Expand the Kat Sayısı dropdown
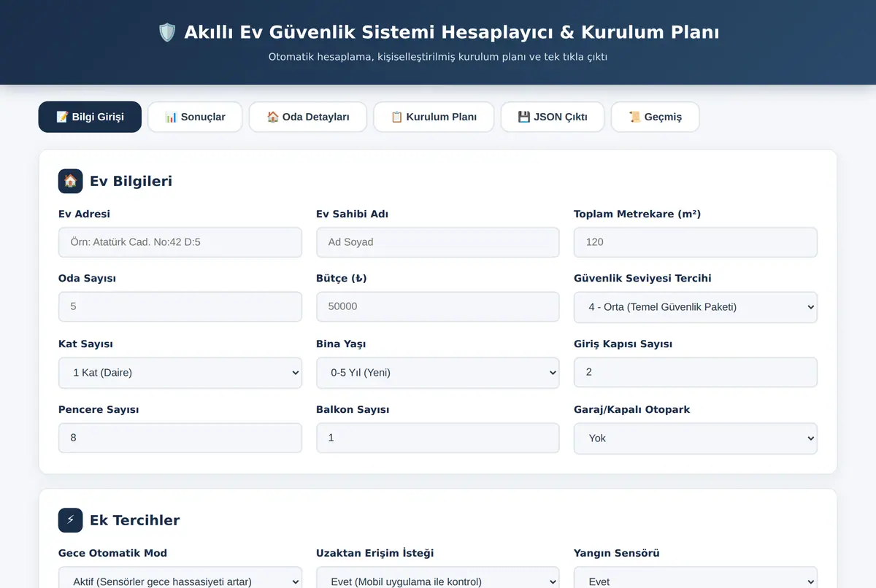The image size is (876, 588). 180,373
